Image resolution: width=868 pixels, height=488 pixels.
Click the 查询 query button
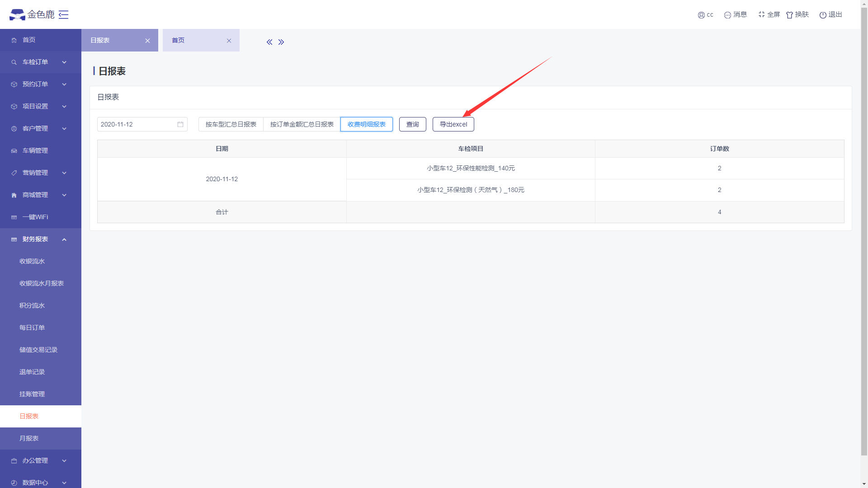[x=413, y=124]
